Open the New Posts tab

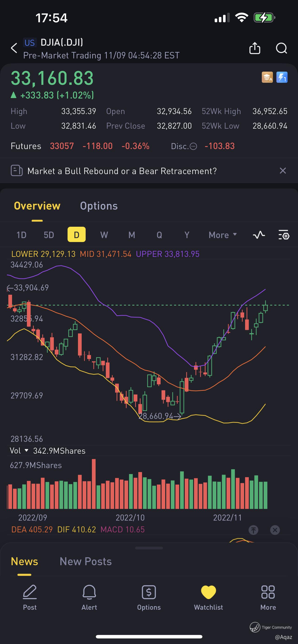[86, 561]
